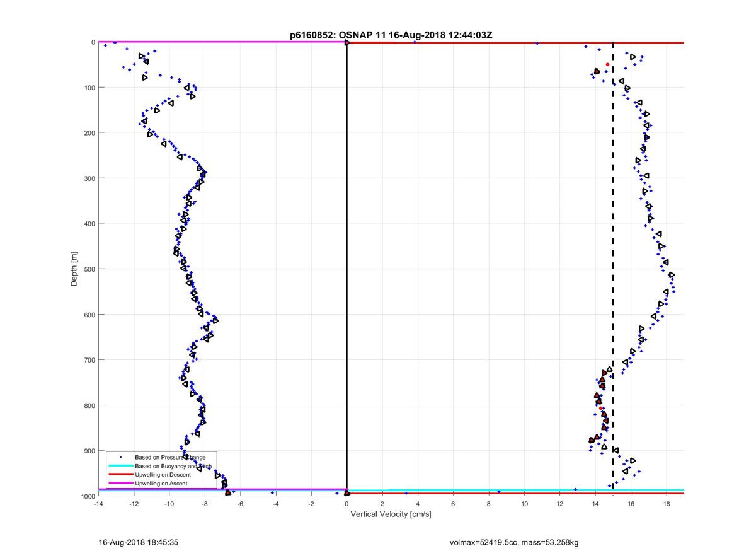Click velocity-axis tick label '-2'
Viewport: 756px width, 558px height.
pos(311,505)
